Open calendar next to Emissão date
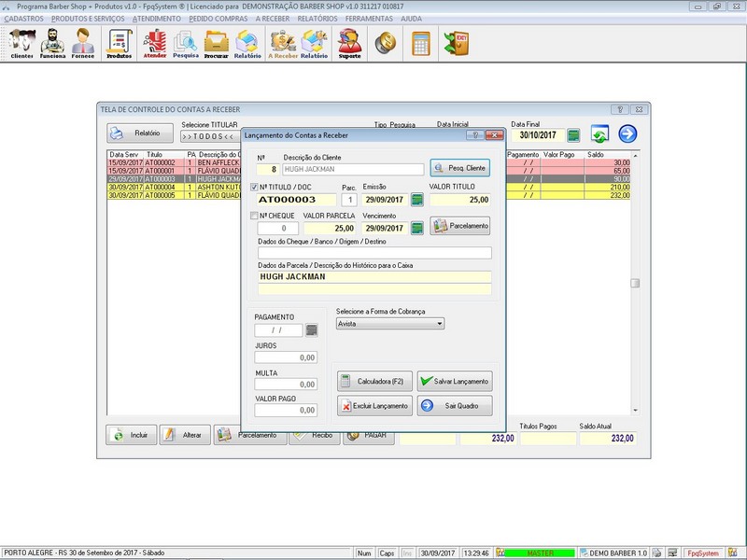Image resolution: width=747 pixels, height=560 pixels. 416,200
